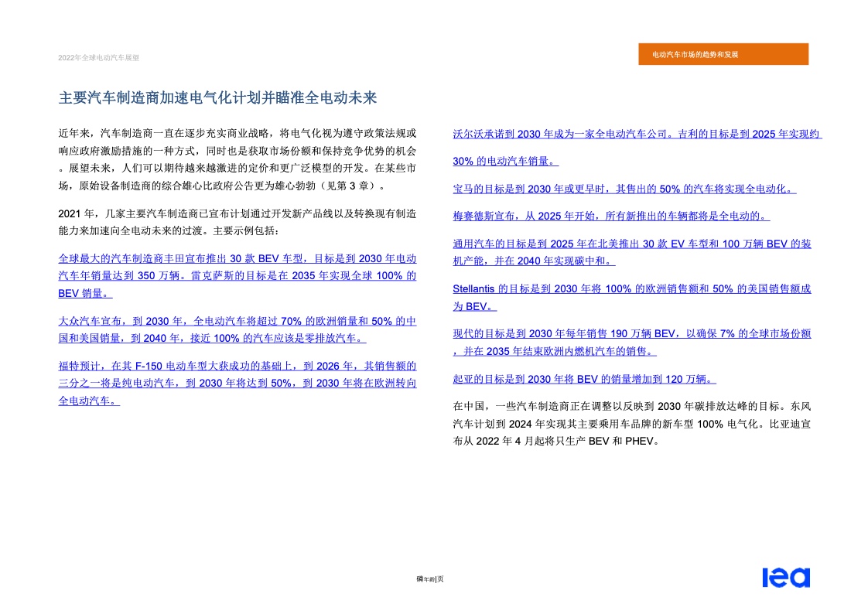Open the Ford F-150 electric forecast link
Viewport: 868px width, 614px height.
point(237,384)
